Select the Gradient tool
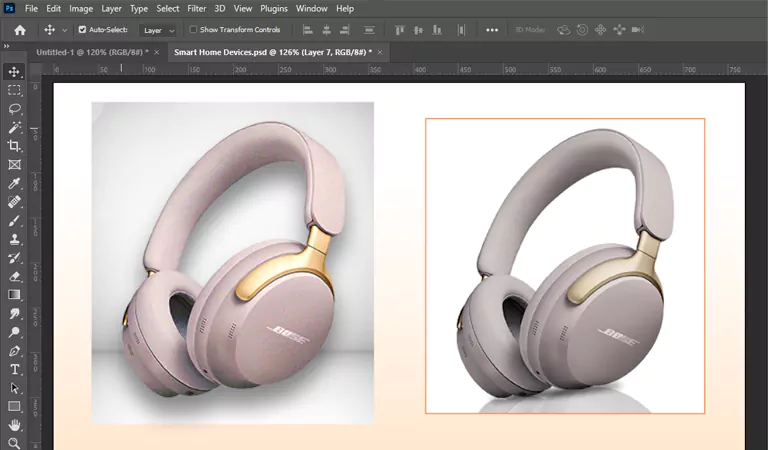768x450 pixels. pos(14,295)
